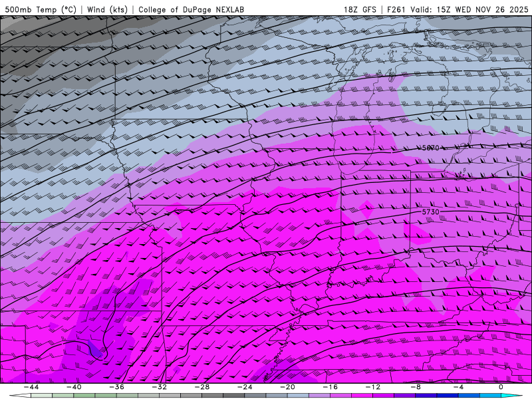Click 'College of DuPage NEXLAB' header text
This screenshot has width=532, height=399.
point(191,9)
